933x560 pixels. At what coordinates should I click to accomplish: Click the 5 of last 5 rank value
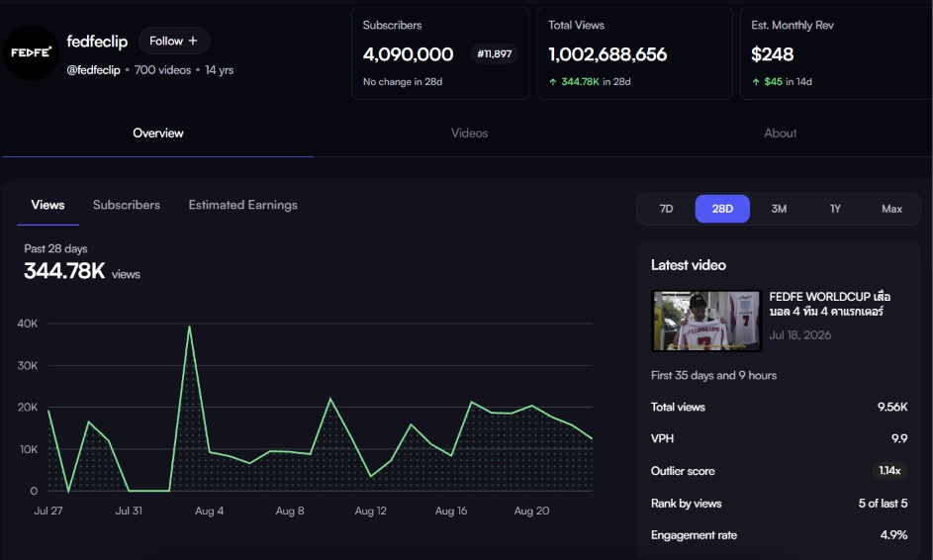(x=883, y=504)
